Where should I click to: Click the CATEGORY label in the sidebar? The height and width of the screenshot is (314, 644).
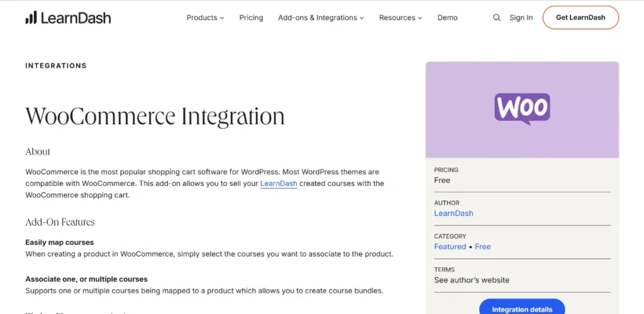450,237
